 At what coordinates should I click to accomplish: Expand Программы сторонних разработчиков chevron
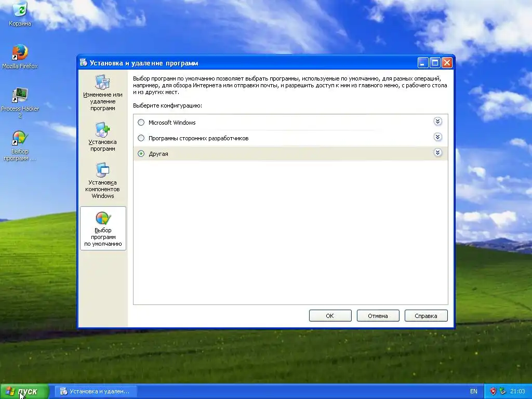[x=437, y=137]
